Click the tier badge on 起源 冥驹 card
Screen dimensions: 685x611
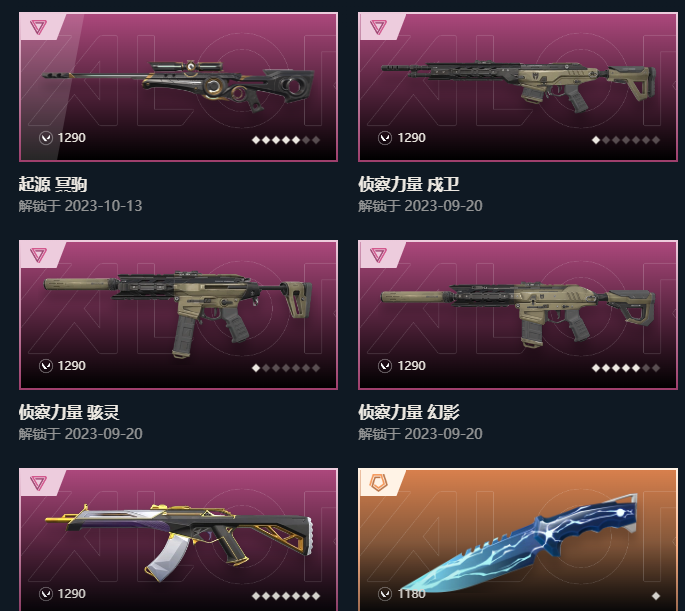(38, 27)
